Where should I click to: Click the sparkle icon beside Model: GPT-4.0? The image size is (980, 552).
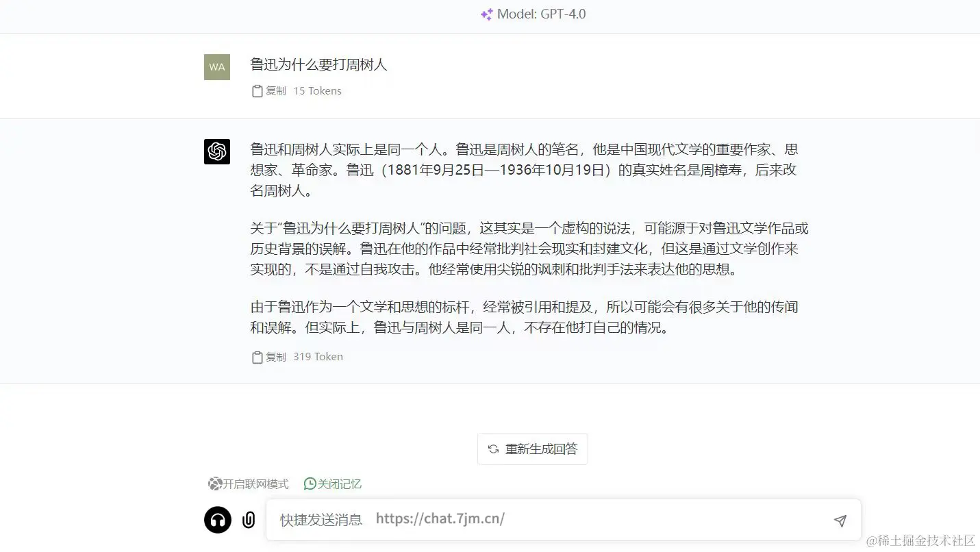[486, 14]
